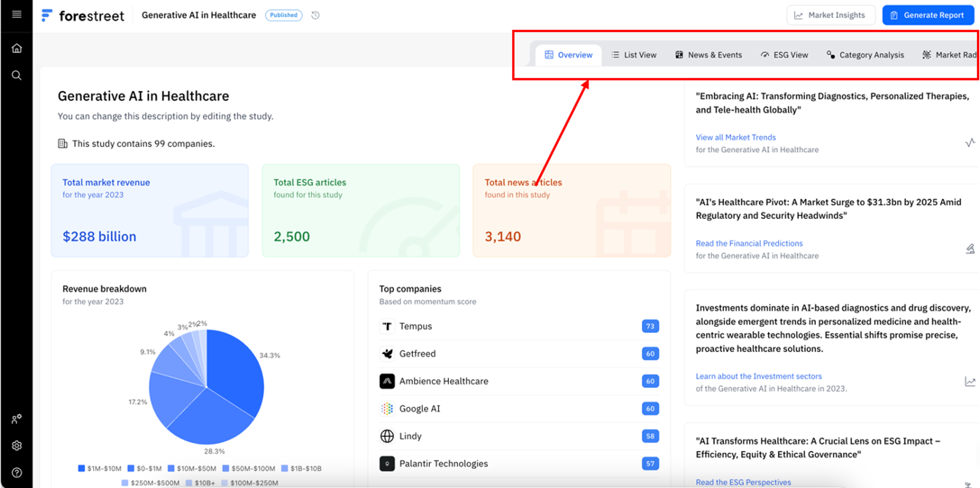Go to Home via sidebar icon
The width and height of the screenshot is (980, 488).
click(16, 48)
